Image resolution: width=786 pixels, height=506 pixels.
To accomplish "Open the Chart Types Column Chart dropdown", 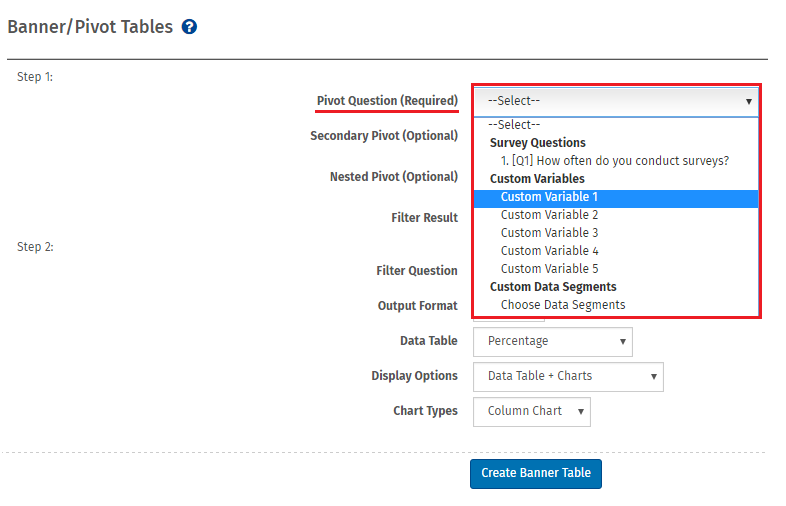I will (531, 412).
